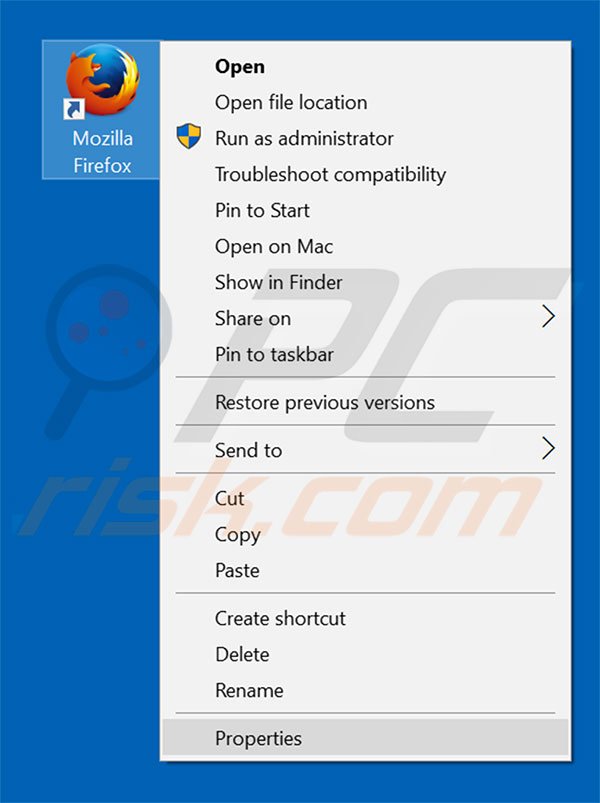Open Properties of the Firefox shortcut
The height and width of the screenshot is (803, 600).
pyautogui.click(x=366, y=738)
